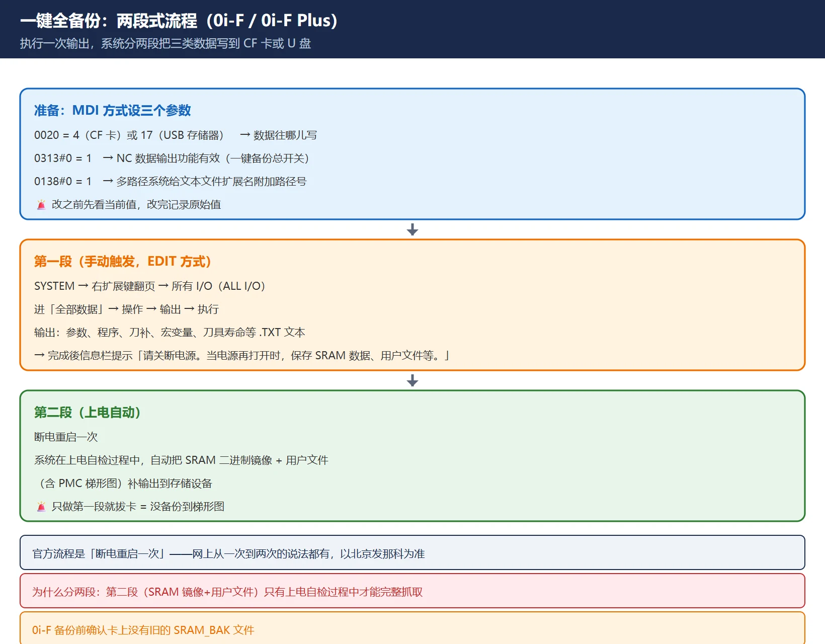Image resolution: width=825 pixels, height=644 pixels.
Task: Click the subtitle 执行一次输出 line
Action: (166, 44)
